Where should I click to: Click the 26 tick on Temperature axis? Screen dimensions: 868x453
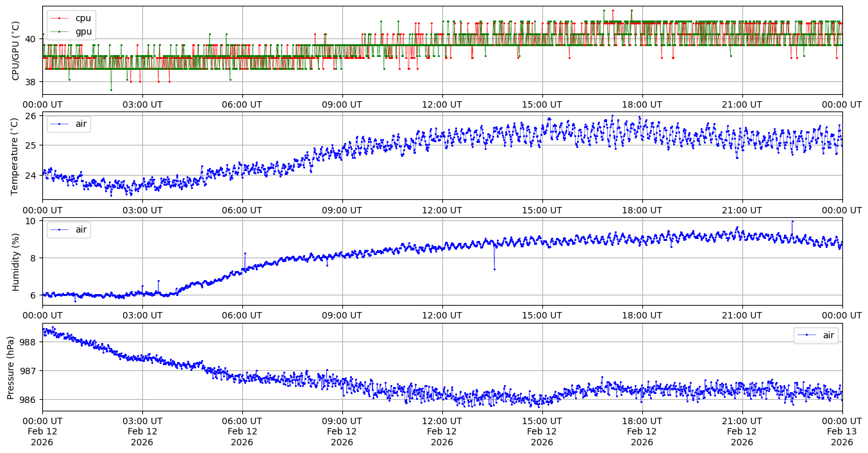pyautogui.click(x=32, y=116)
